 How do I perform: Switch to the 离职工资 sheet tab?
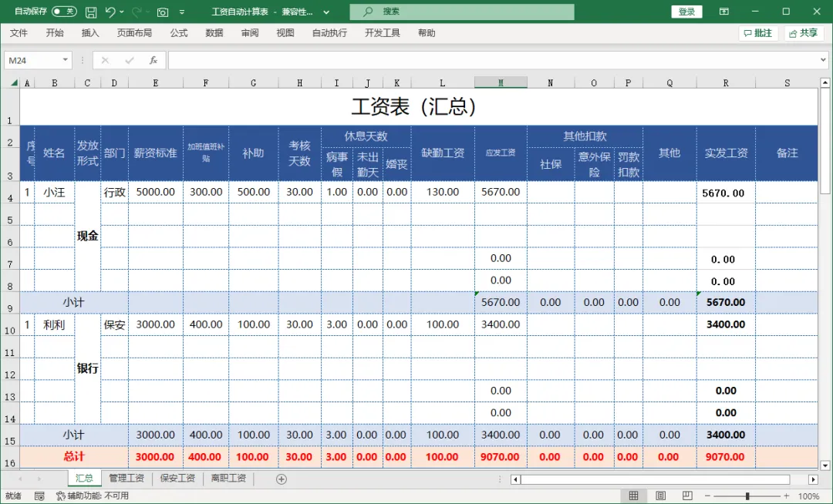(x=228, y=478)
